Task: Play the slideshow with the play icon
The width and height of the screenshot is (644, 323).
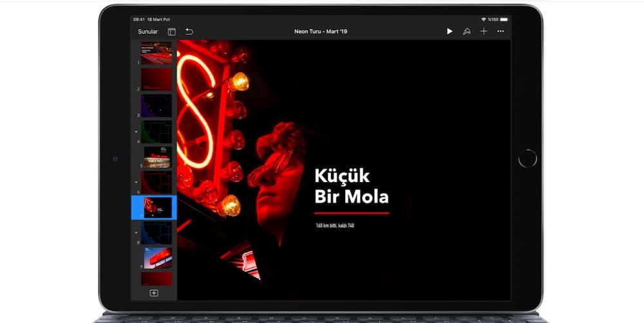Action: tap(450, 32)
